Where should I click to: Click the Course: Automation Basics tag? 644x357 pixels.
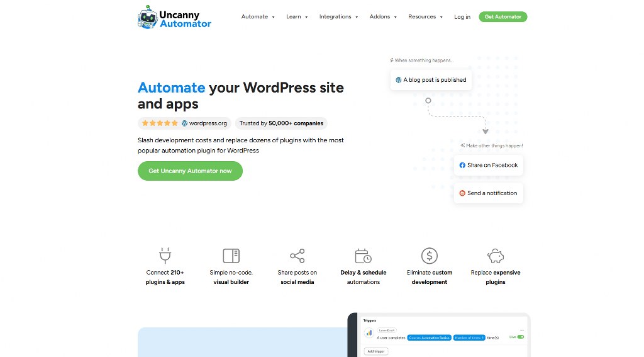pos(429,337)
